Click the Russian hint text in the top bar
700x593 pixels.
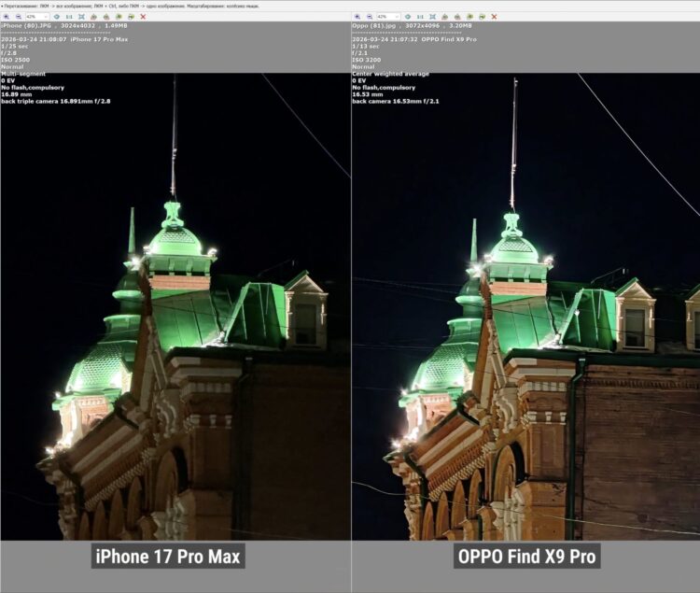130,7
